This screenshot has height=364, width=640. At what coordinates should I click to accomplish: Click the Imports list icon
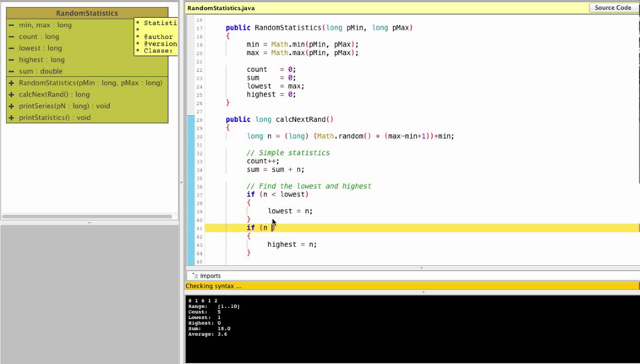194,276
